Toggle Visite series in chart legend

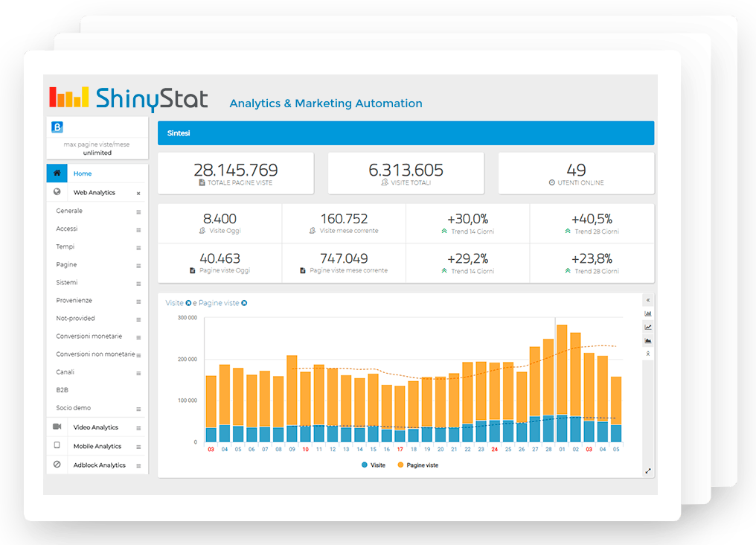tap(374, 465)
